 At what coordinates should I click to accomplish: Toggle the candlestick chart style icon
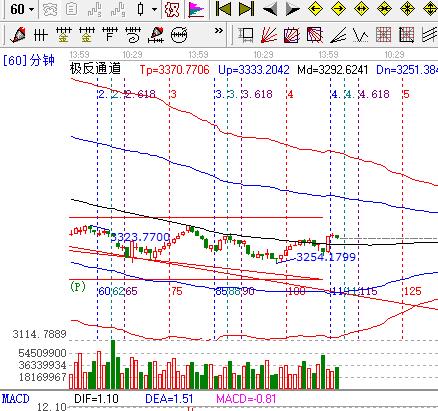pyautogui.click(x=141, y=9)
